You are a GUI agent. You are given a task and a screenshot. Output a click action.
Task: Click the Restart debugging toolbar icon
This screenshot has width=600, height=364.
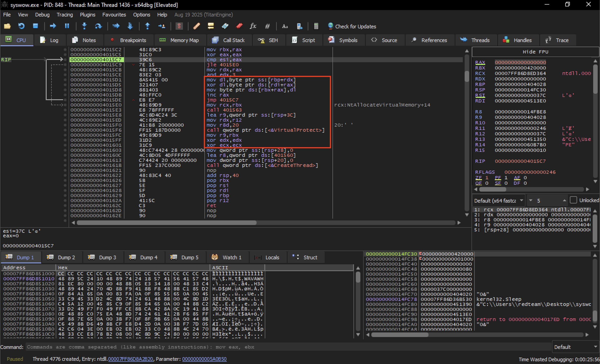pos(21,26)
